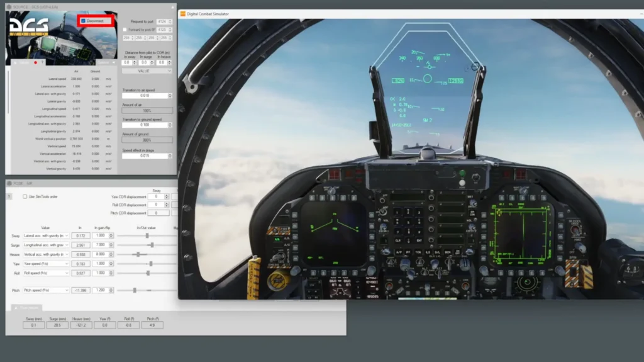Screen dimensions: 644x362
Task: Click the Digital Combat Simulator title bar icon
Action: tap(183, 14)
